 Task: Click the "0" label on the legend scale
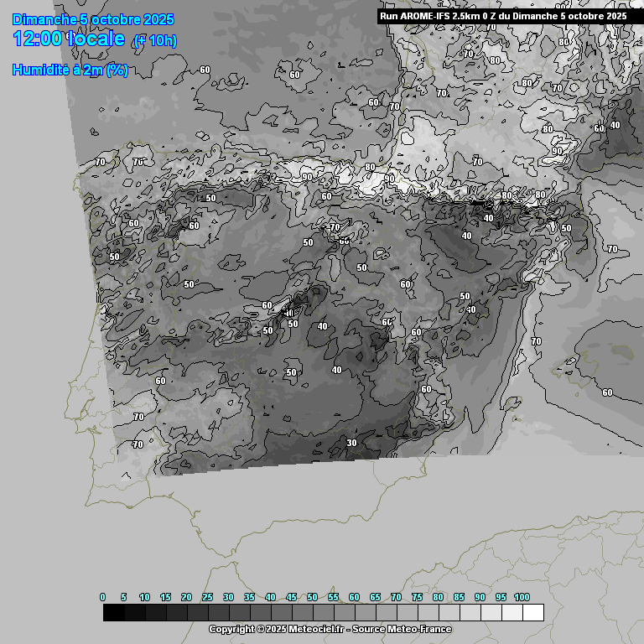[103, 597]
